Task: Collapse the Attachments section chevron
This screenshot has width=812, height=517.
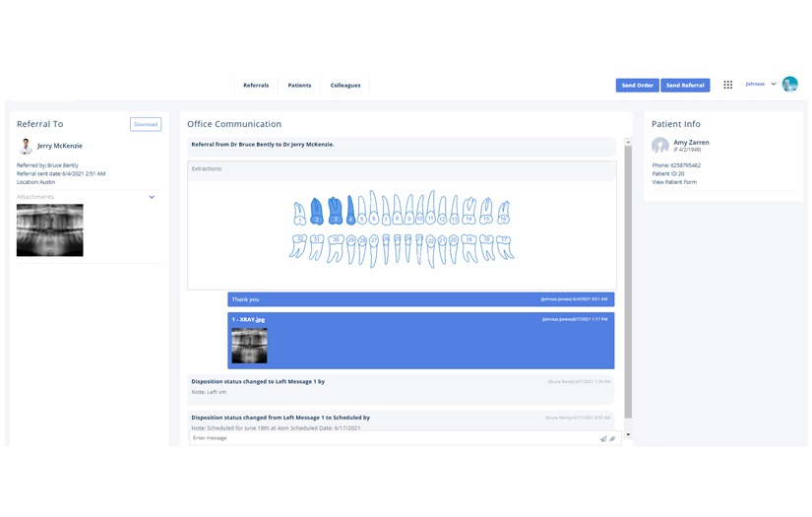Action: pos(152,197)
